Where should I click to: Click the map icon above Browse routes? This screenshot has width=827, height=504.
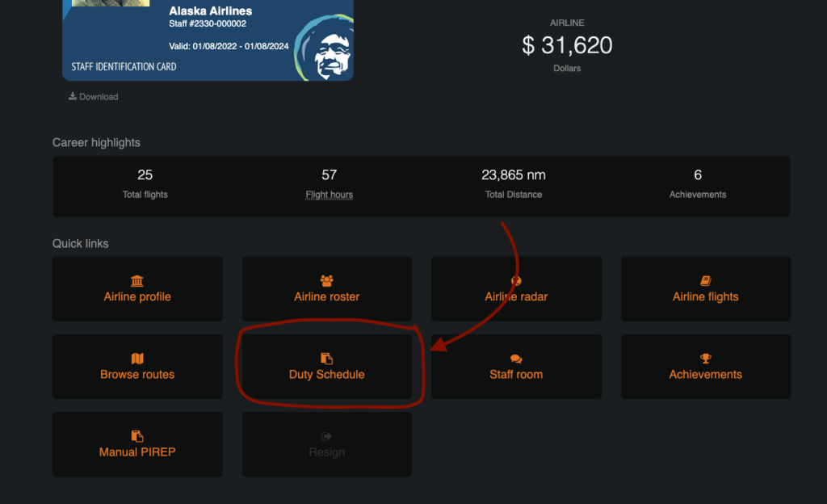point(137,359)
